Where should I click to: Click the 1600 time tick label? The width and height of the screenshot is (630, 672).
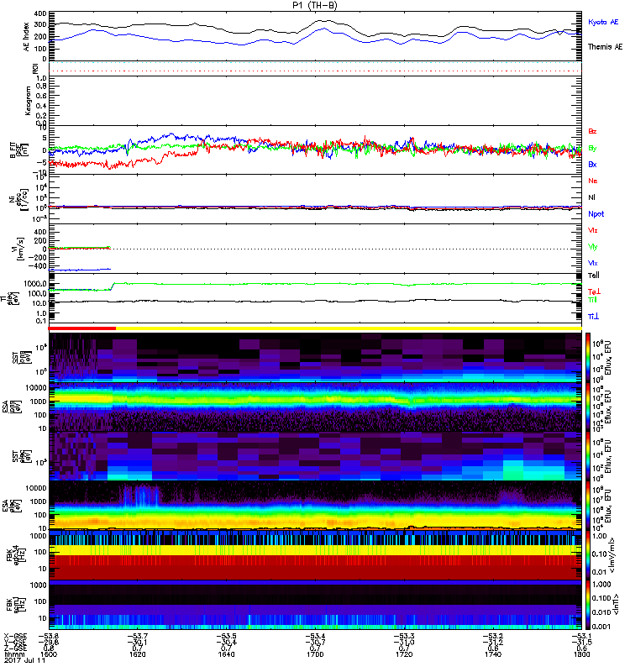point(49,654)
